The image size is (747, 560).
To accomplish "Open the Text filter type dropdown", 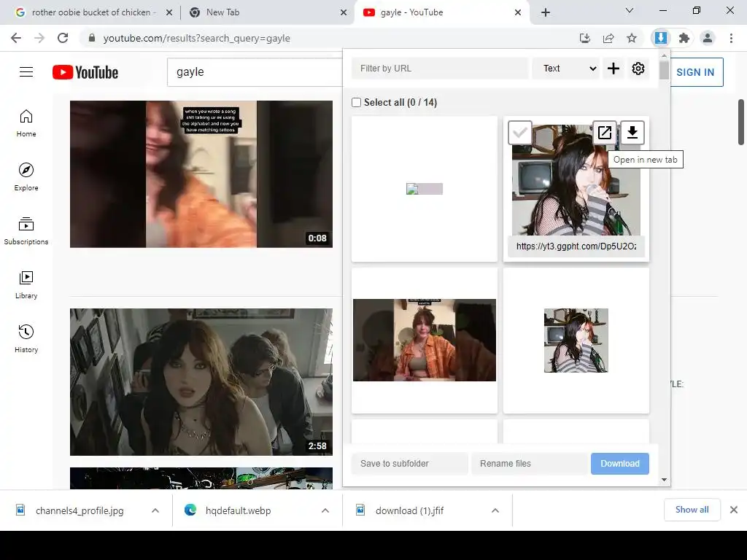I will tap(566, 69).
